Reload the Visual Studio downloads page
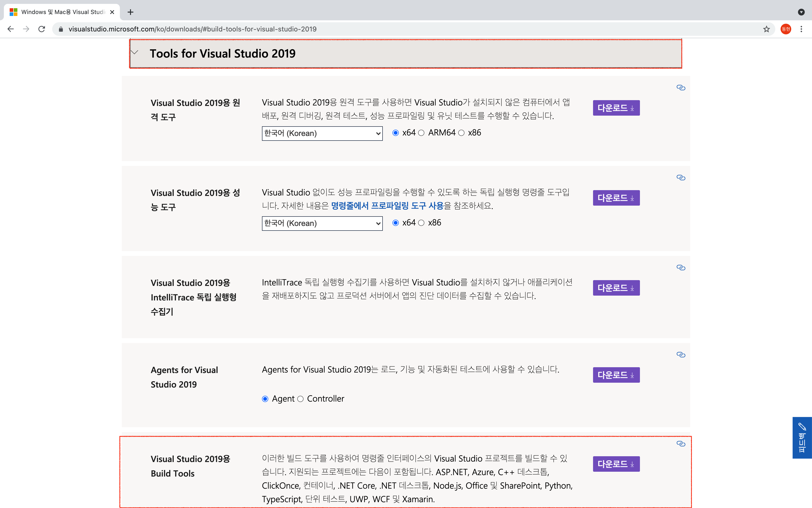Image resolution: width=812 pixels, height=508 pixels. pyautogui.click(x=42, y=29)
